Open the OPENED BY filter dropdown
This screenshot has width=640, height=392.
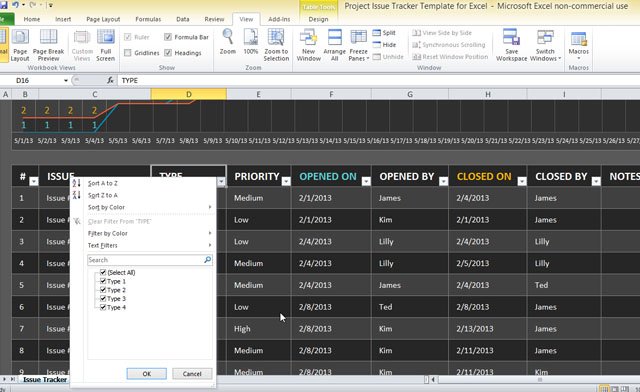443,181
